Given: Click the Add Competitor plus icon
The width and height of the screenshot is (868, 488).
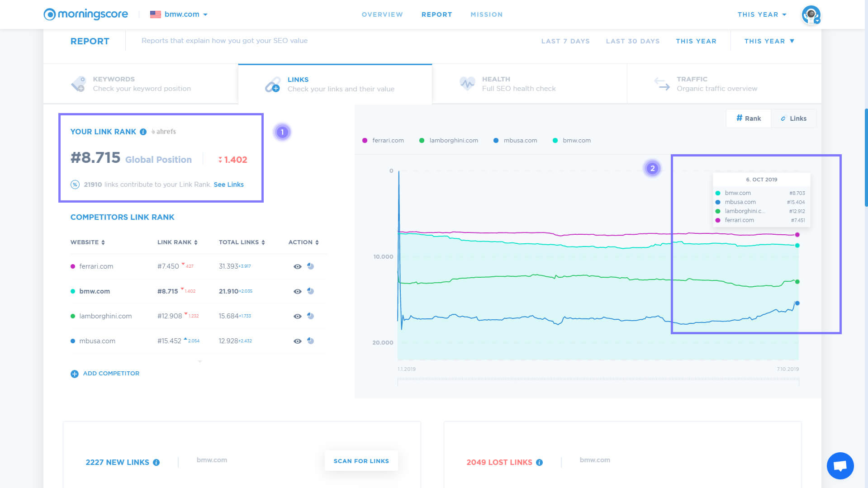Looking at the screenshot, I should [75, 374].
